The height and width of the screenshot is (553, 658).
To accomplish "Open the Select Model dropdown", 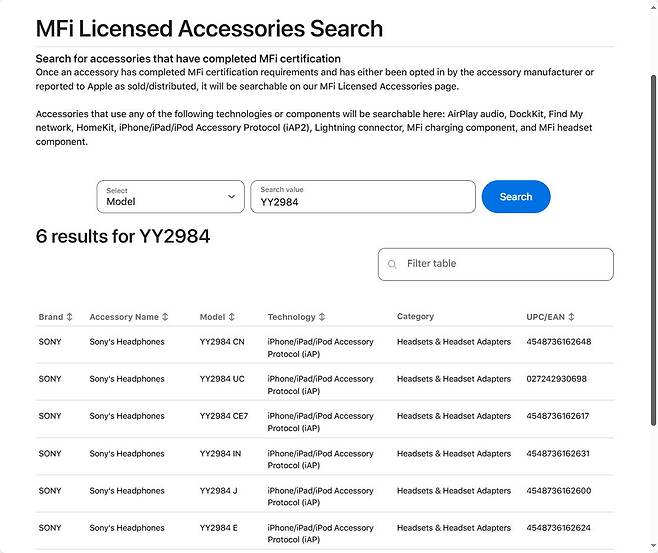I will (x=170, y=197).
